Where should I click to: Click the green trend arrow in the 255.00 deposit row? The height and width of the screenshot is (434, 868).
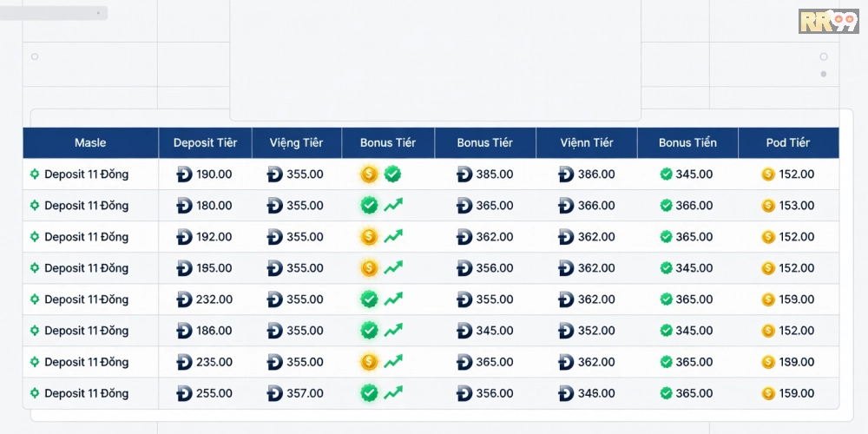click(393, 393)
